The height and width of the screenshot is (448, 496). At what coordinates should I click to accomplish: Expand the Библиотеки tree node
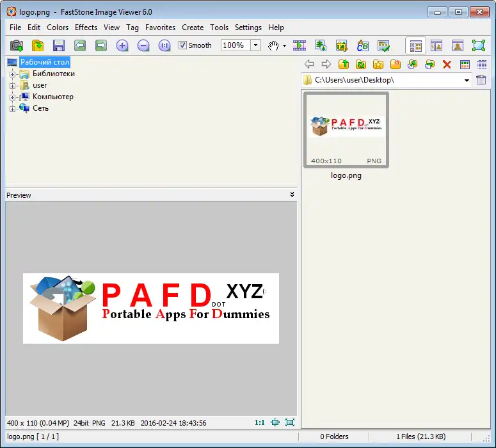[12, 74]
